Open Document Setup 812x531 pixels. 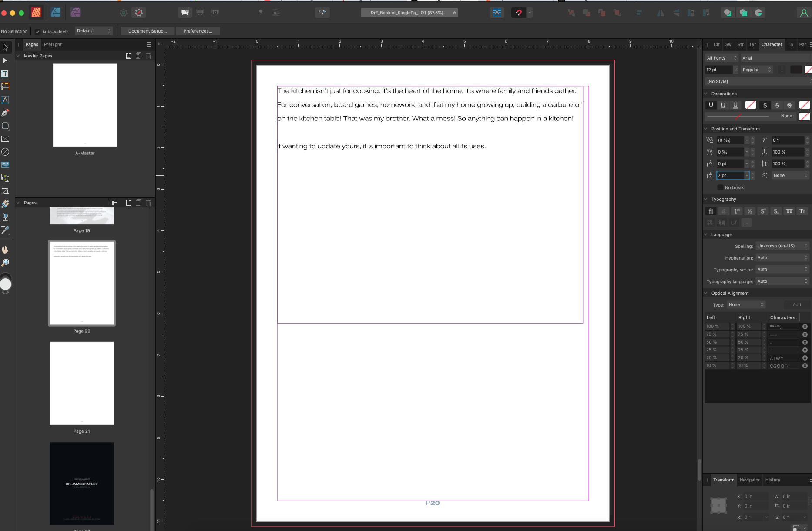coord(147,31)
